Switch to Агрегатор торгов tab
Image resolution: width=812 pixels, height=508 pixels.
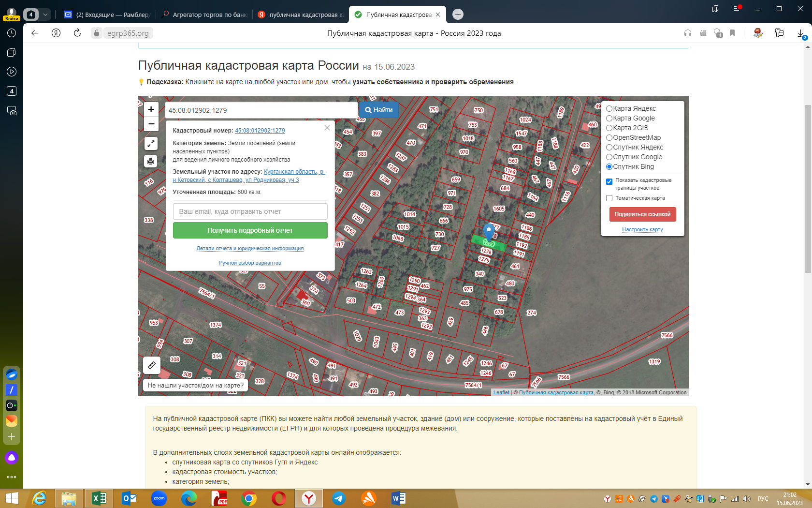click(204, 15)
